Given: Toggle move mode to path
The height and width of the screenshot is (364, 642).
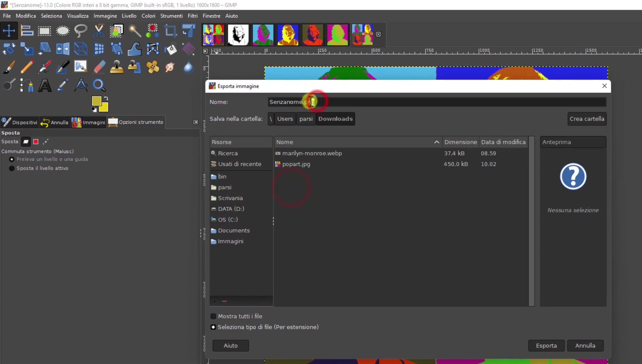Looking at the screenshot, I should coord(45,142).
